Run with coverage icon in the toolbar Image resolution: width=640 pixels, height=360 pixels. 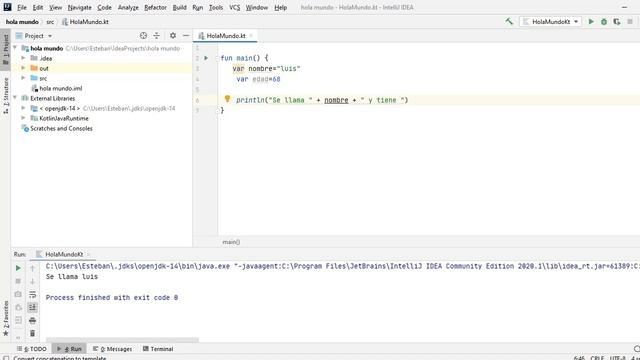coord(617,22)
